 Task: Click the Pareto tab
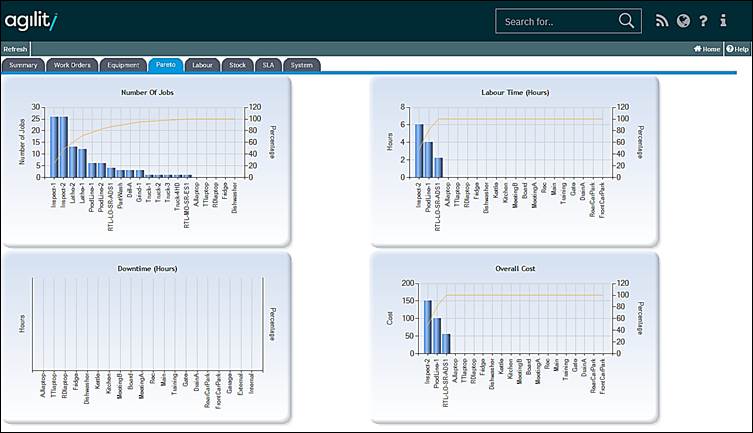coord(165,65)
